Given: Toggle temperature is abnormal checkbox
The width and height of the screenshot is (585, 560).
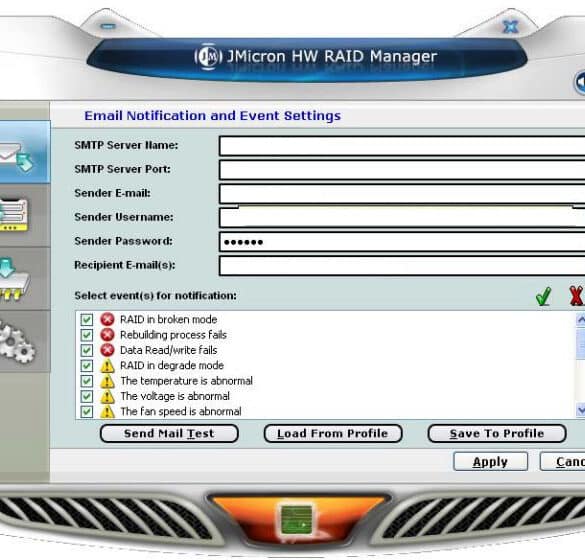Looking at the screenshot, I should 87,381.
